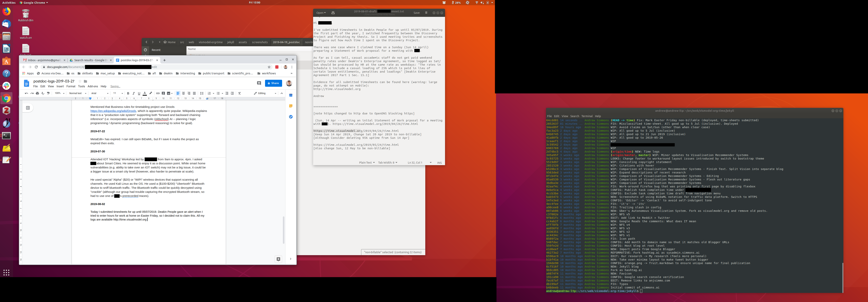Open the comment history icon beside Share
The image size is (868, 302).
click(259, 83)
